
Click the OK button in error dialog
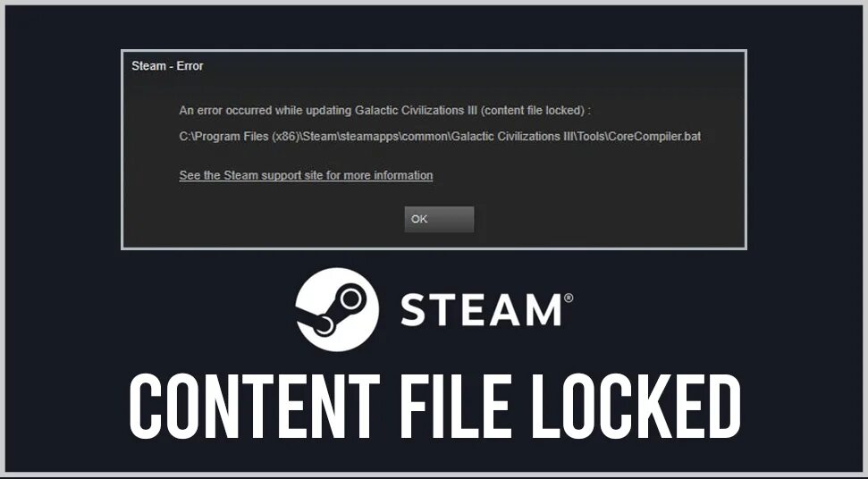point(439,219)
